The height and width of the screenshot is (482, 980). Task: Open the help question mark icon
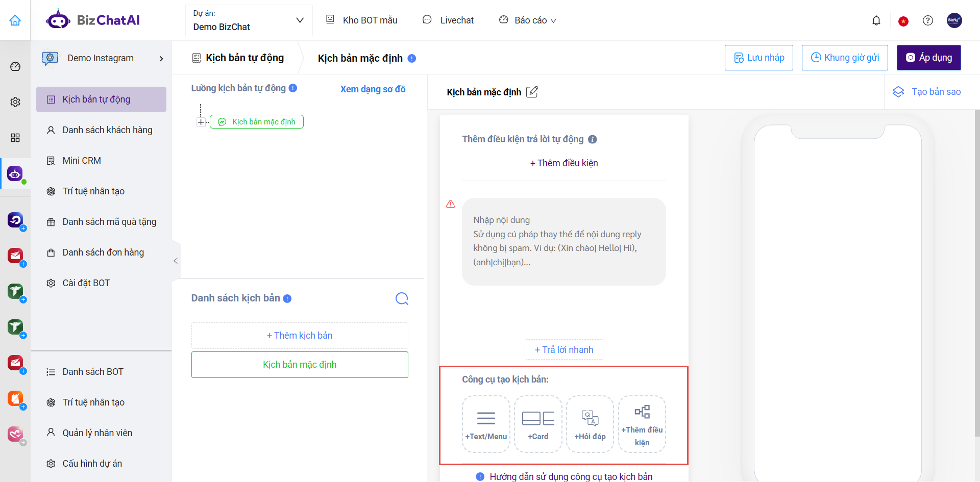pyautogui.click(x=928, y=20)
